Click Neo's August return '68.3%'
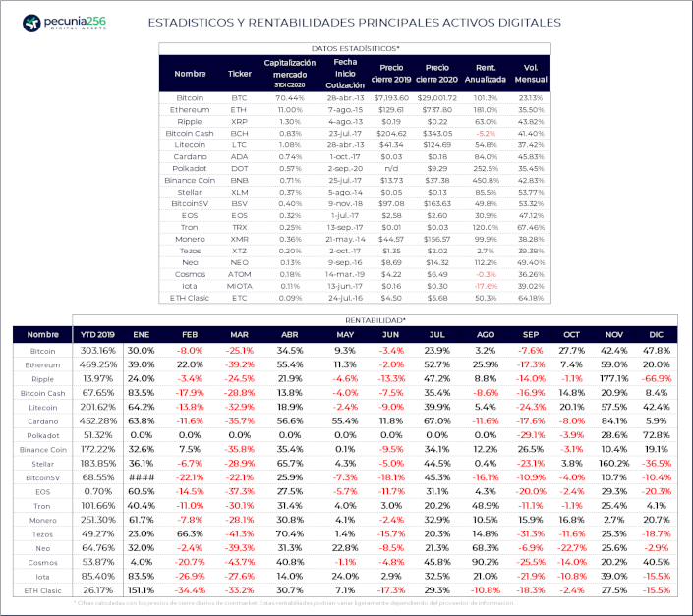Image resolution: width=693 pixels, height=616 pixels. [486, 548]
